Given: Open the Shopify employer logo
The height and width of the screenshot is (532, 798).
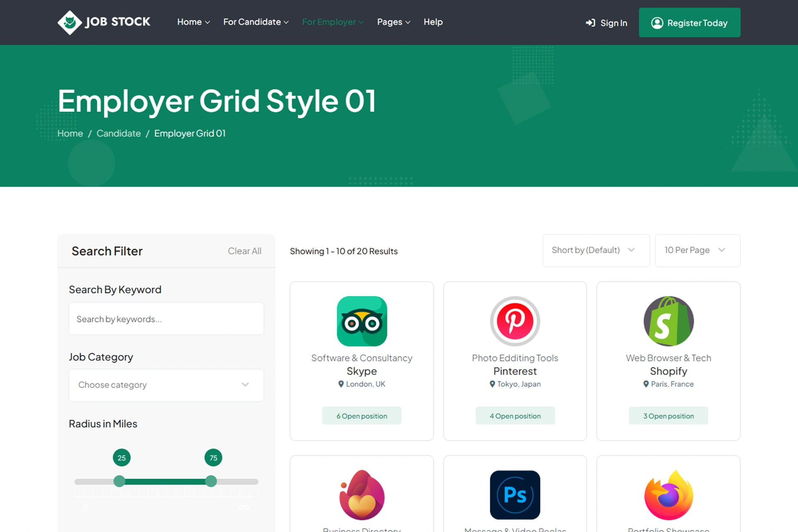Looking at the screenshot, I should [668, 321].
